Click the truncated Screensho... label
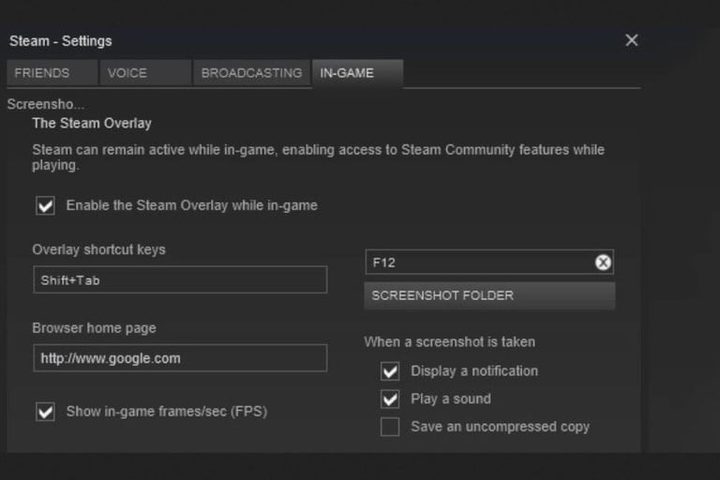Screen dimensions: 720x480 (x=46, y=105)
